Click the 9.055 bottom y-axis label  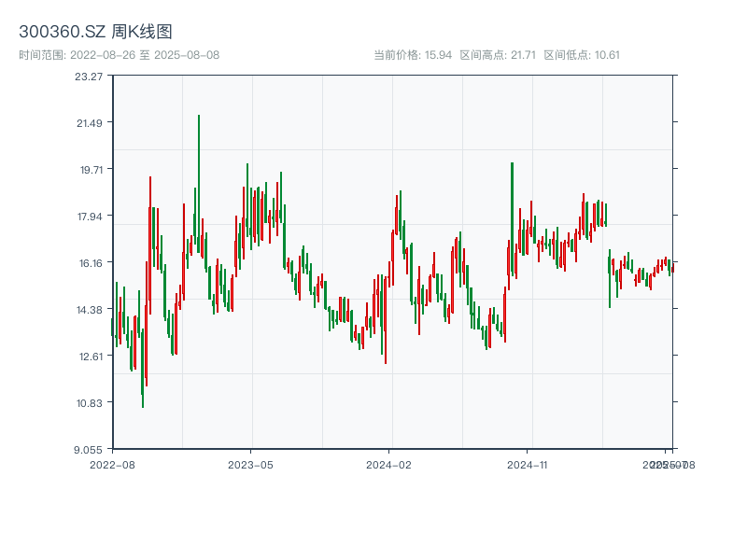click(x=90, y=450)
